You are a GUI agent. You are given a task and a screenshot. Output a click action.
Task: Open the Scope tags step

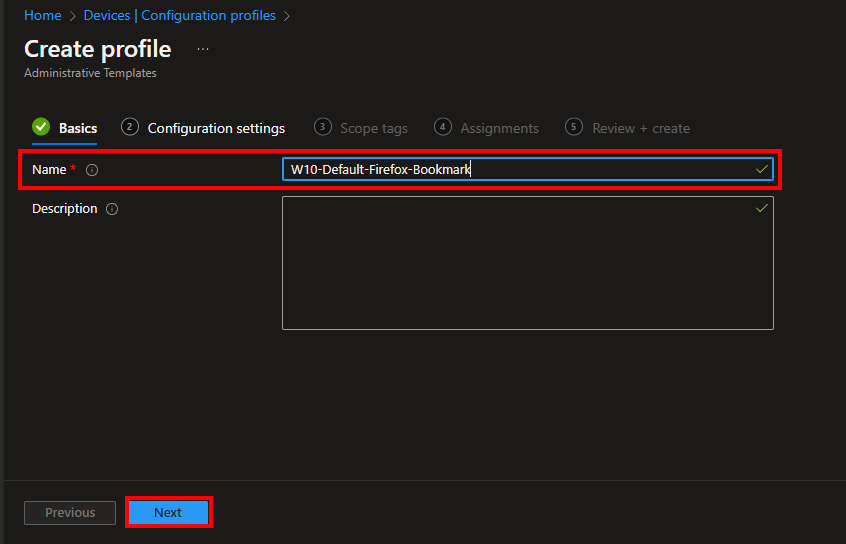(x=373, y=128)
